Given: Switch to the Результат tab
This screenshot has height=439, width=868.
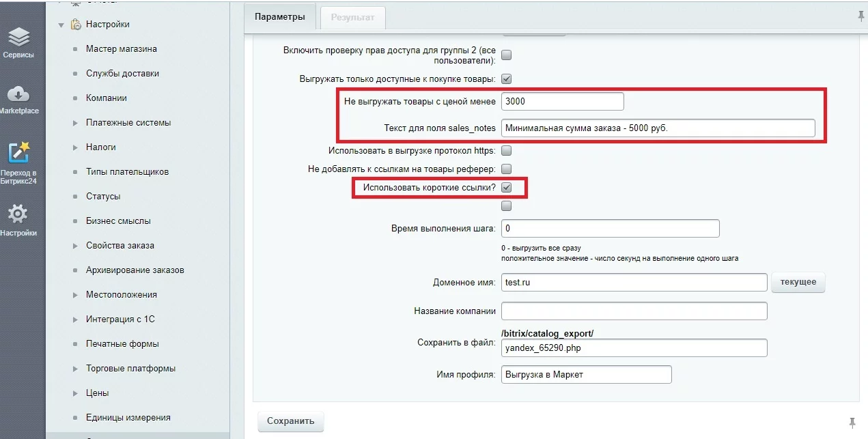Looking at the screenshot, I should click(x=352, y=18).
